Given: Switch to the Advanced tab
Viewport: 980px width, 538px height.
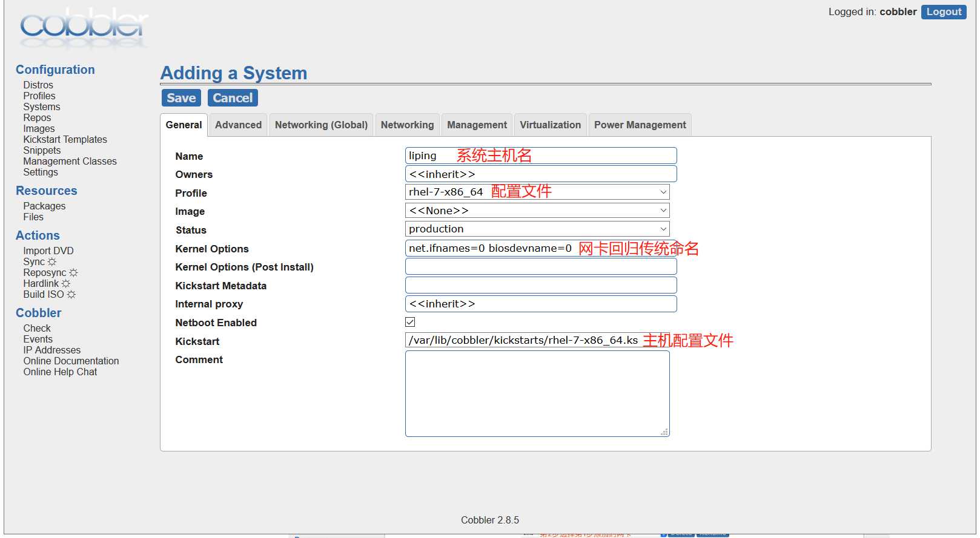Looking at the screenshot, I should pyautogui.click(x=238, y=125).
